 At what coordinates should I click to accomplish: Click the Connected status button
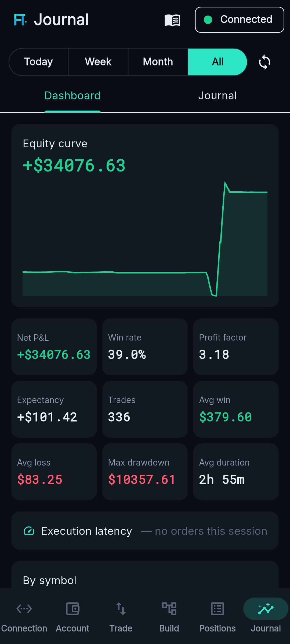[x=240, y=20]
